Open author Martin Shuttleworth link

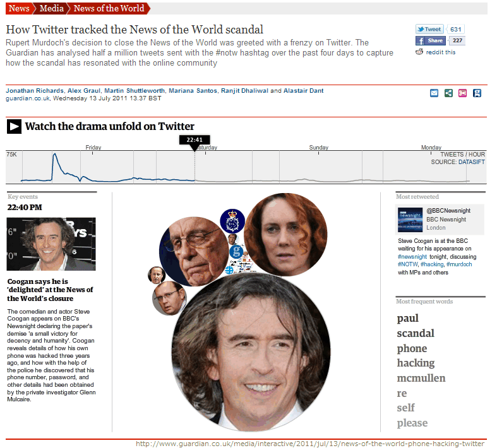(x=135, y=91)
